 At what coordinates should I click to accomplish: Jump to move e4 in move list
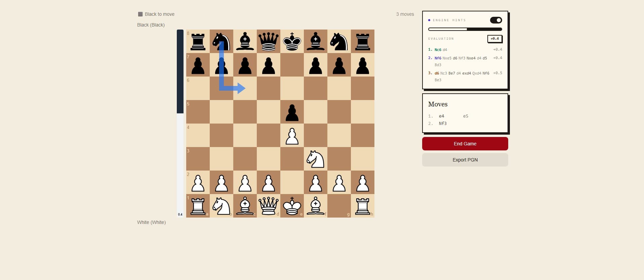tap(441, 116)
